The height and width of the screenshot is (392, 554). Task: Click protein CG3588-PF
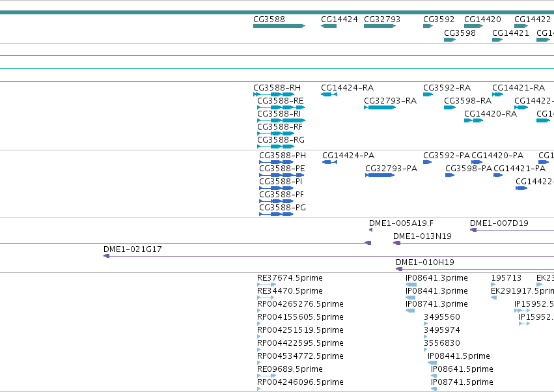(x=276, y=201)
